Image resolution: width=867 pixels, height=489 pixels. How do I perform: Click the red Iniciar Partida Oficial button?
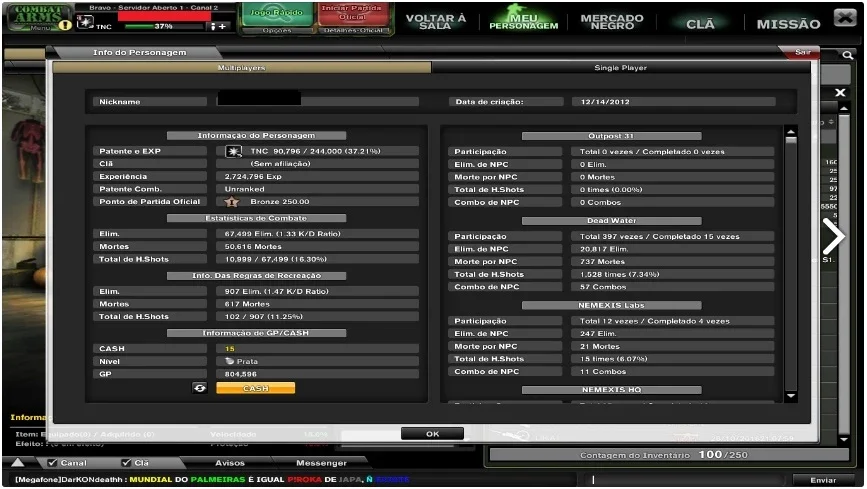352,13
